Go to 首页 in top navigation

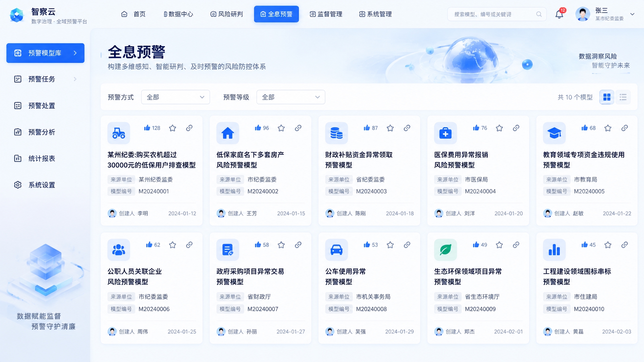[x=133, y=14]
